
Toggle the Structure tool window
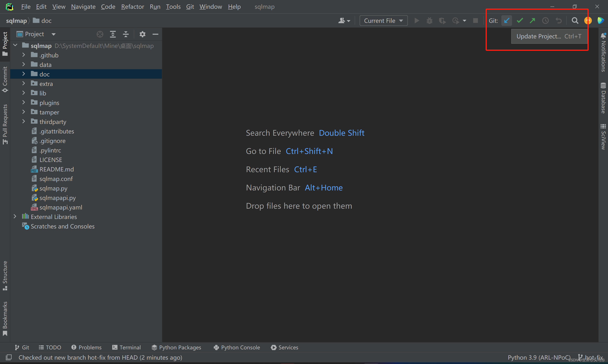(x=5, y=275)
